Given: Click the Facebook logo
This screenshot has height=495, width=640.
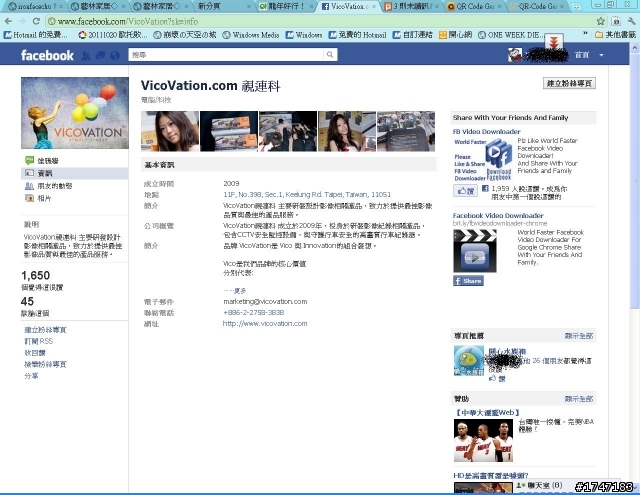Looking at the screenshot, I should click(x=47, y=55).
